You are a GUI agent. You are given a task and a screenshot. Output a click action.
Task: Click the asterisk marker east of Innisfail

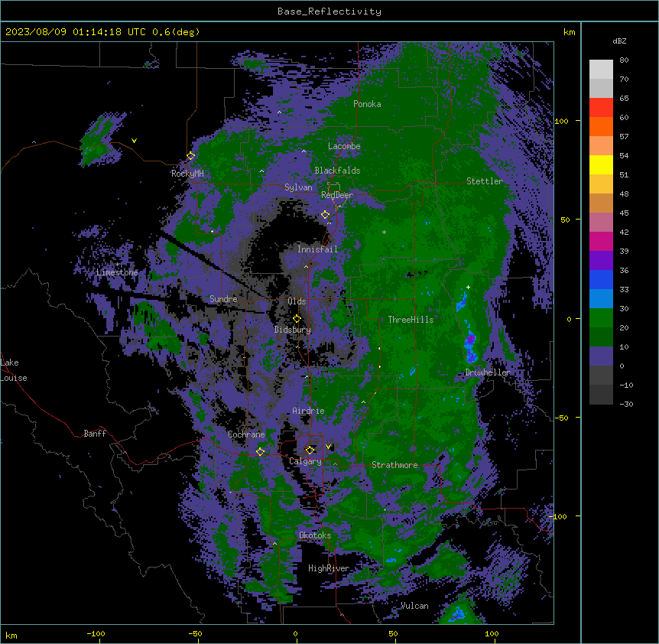pos(384,232)
